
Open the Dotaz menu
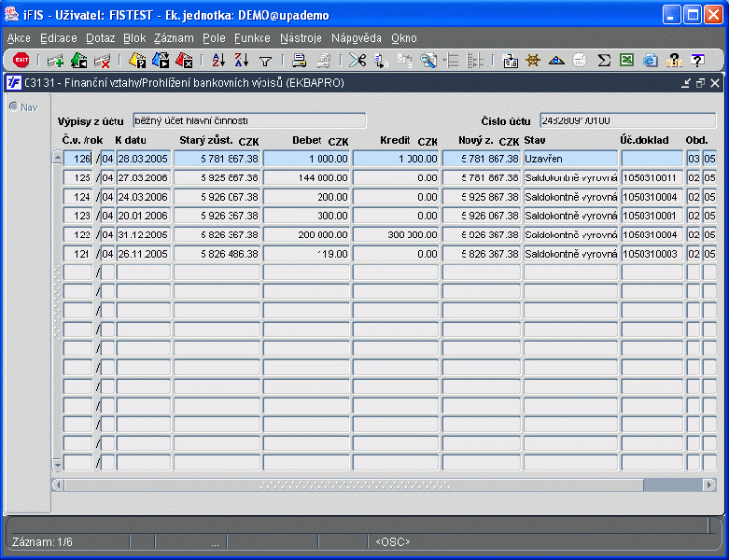coord(101,38)
